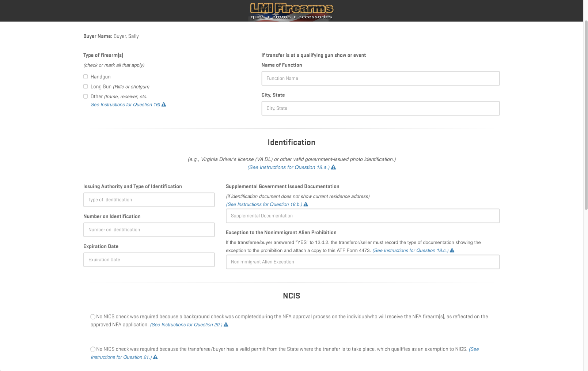Focus the Number on Identification field
This screenshot has height=371, width=588.
coord(149,230)
